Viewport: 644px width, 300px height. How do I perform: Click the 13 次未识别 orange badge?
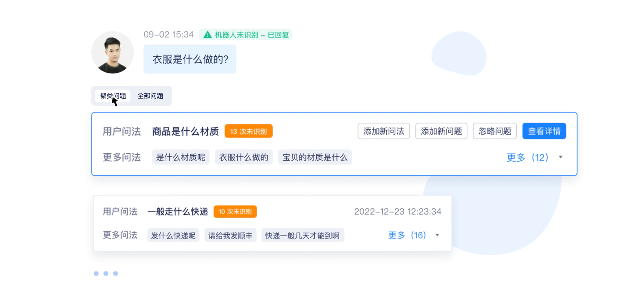coord(249,131)
